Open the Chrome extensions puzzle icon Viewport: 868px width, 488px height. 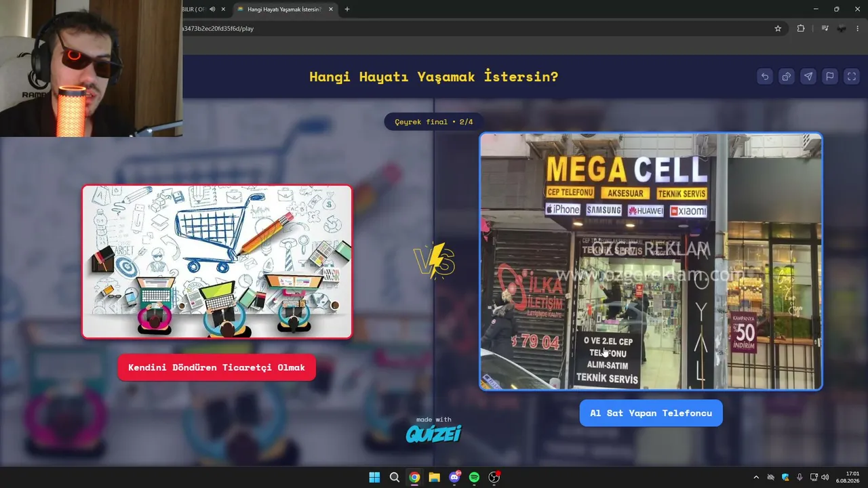[801, 28]
